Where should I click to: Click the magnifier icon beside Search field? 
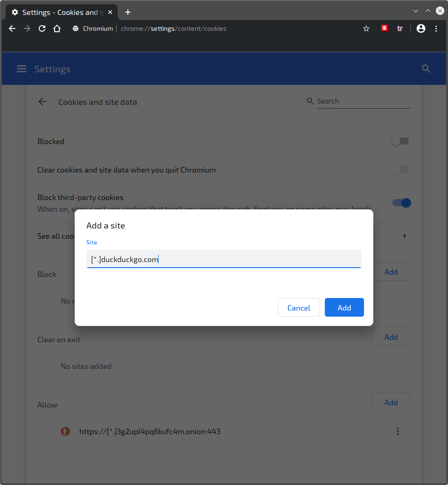[310, 101]
